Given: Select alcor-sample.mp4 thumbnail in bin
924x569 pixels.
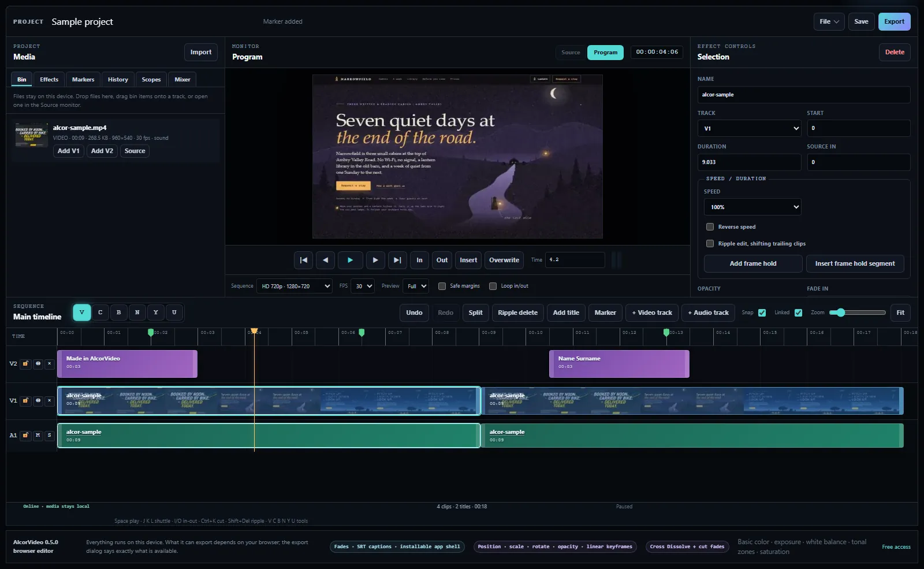Looking at the screenshot, I should 31,135.
